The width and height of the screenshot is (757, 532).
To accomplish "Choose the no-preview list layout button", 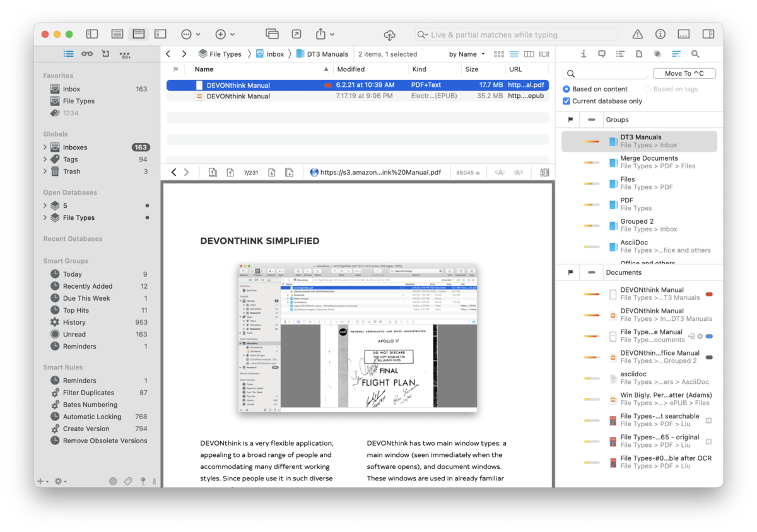I will click(x=117, y=34).
